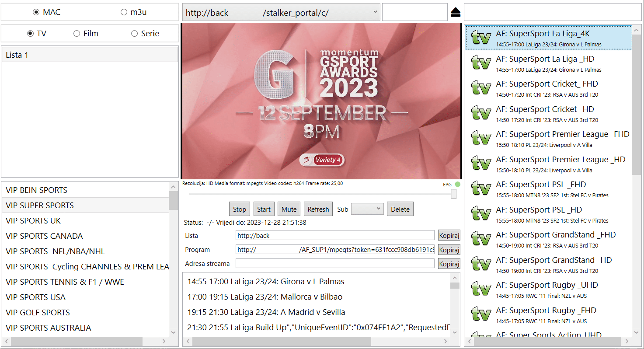The image size is (644, 349).
Task: Select the VIP SPORTS AUSTRALIA category
Action: [85, 328]
